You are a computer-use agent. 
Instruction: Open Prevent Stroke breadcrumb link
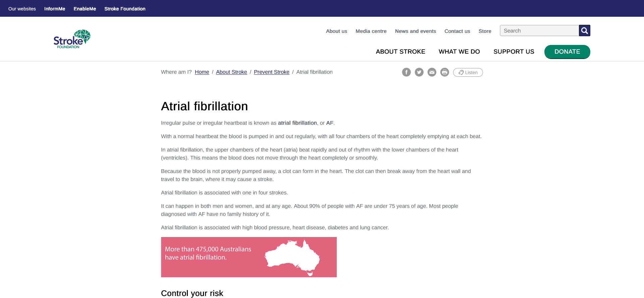271,72
